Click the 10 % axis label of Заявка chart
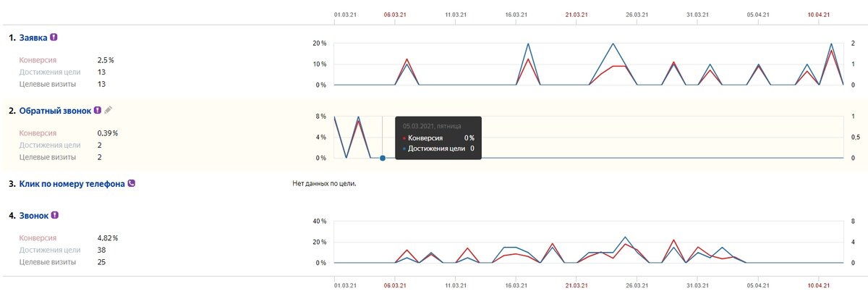 click(319, 64)
